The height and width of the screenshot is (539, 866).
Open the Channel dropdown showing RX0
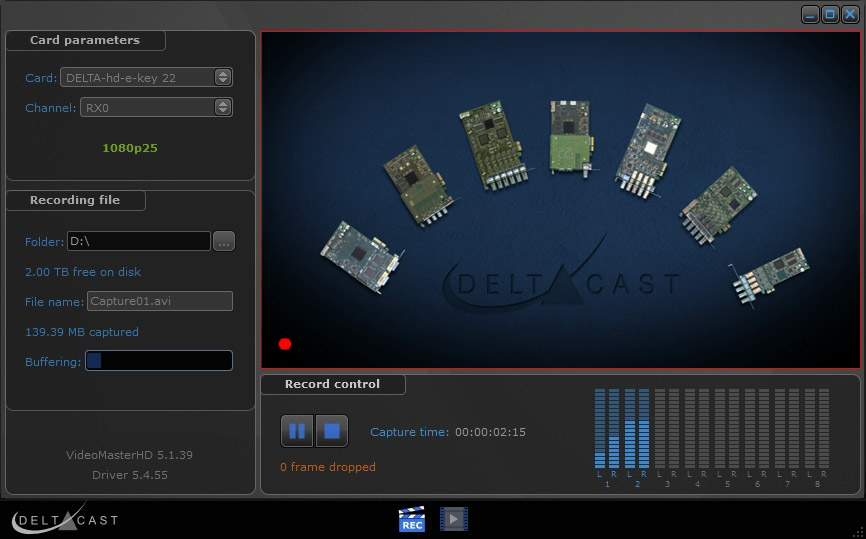tap(156, 107)
